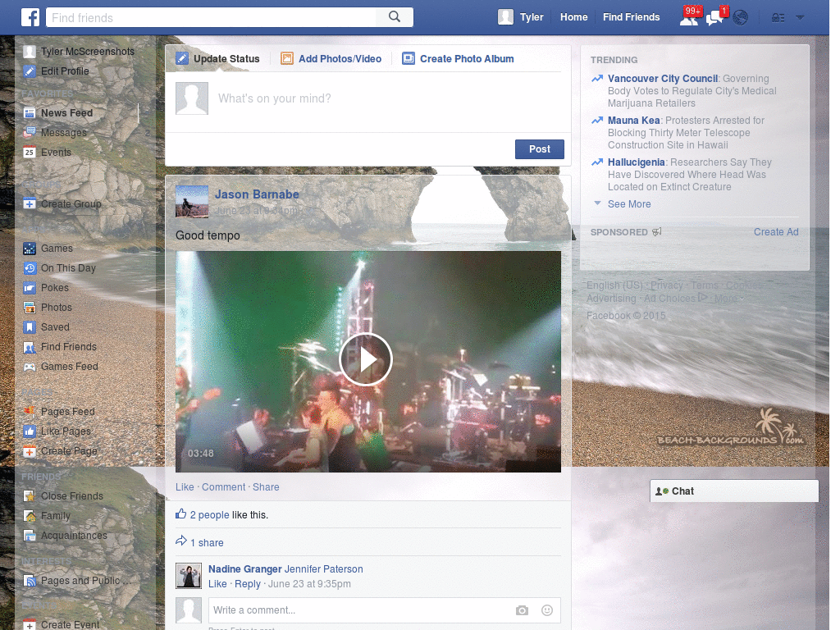Click the Privacy footer link
Screen dimensions: 840x630
point(667,285)
